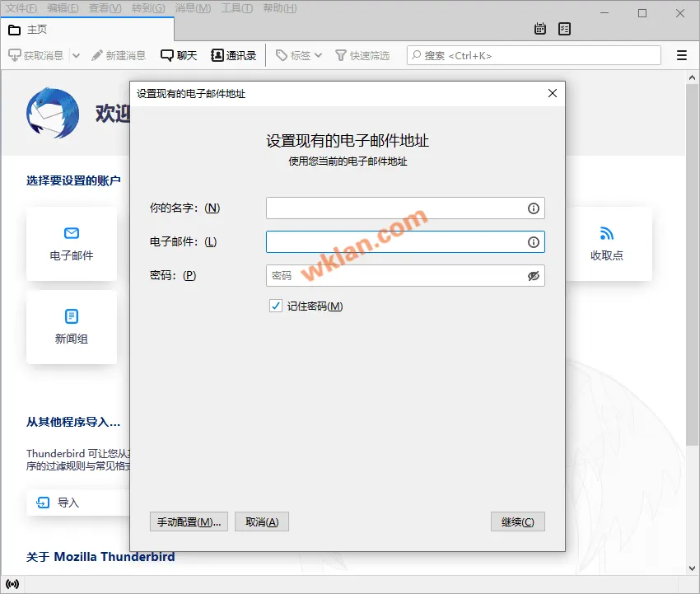Close the Thunderbird window
Screen dimensions: 700x594
pyautogui.click(x=680, y=13)
